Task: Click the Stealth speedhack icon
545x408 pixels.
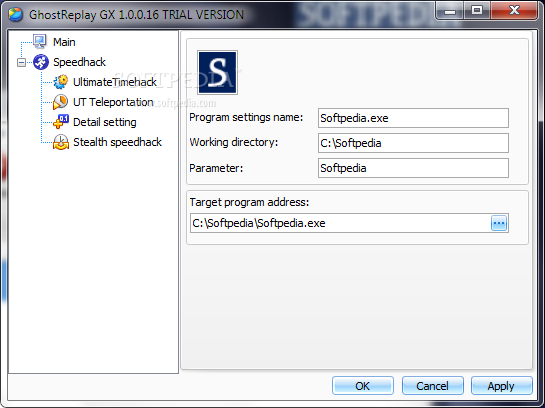Action: coord(61,142)
